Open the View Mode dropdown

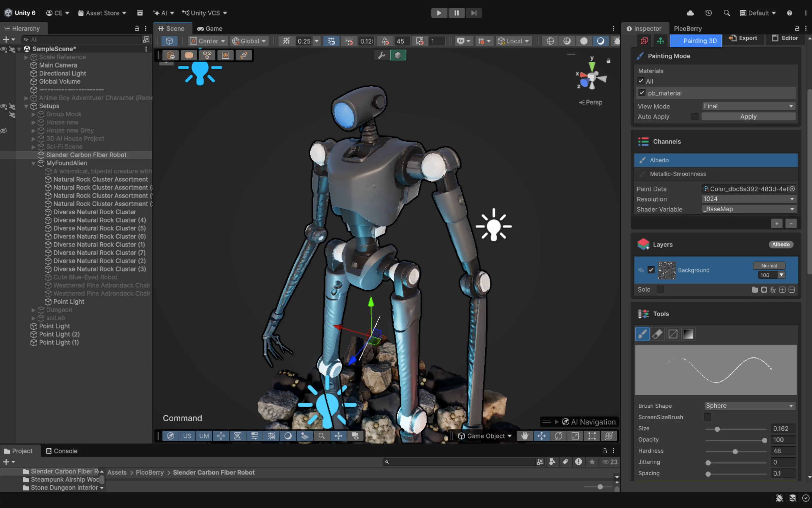[x=749, y=106]
